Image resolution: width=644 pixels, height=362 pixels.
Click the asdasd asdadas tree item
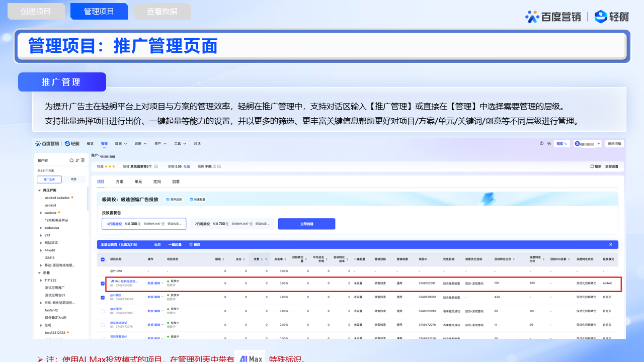(57, 198)
